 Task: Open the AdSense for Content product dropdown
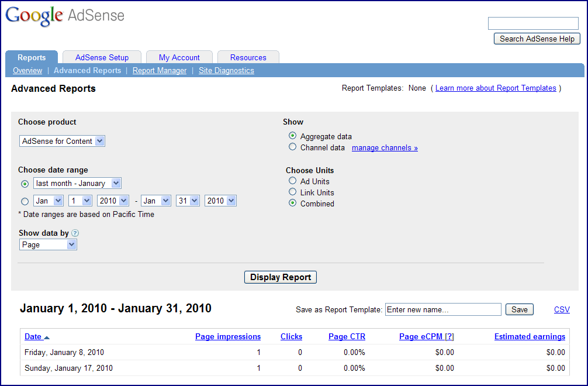point(62,141)
